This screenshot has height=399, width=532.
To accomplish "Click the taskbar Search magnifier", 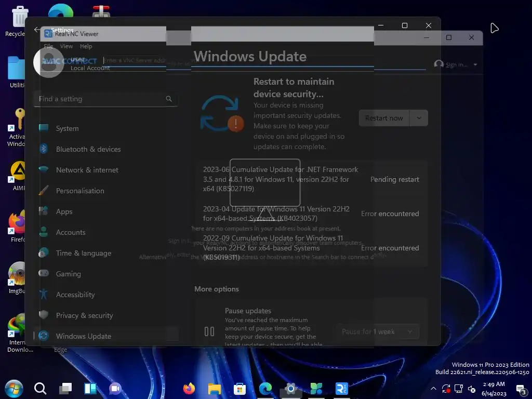I will coord(41,388).
